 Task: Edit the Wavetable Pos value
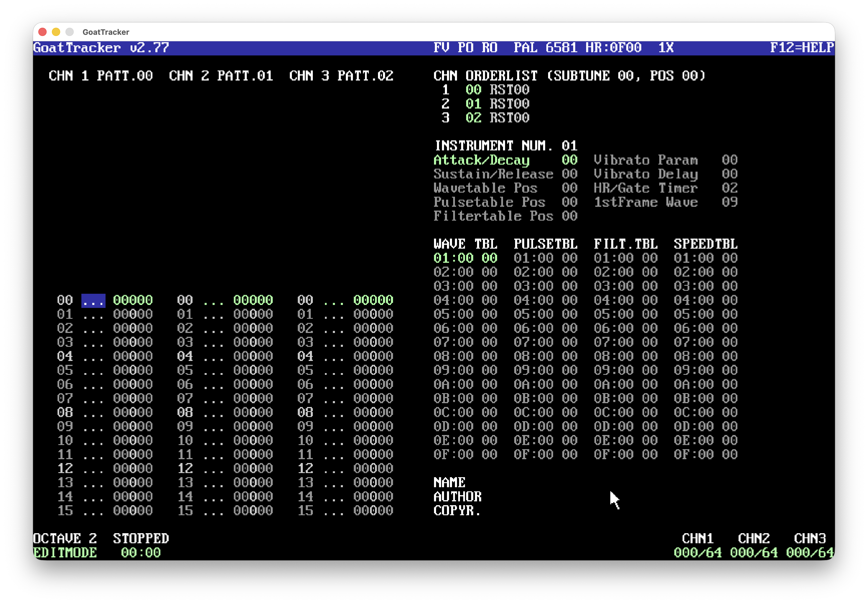(569, 188)
